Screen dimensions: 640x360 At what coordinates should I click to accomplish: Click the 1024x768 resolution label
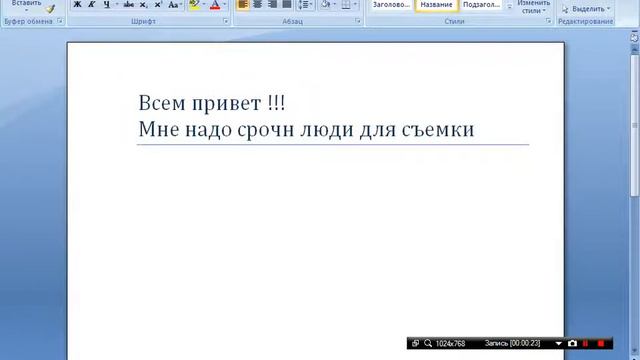pyautogui.click(x=451, y=344)
